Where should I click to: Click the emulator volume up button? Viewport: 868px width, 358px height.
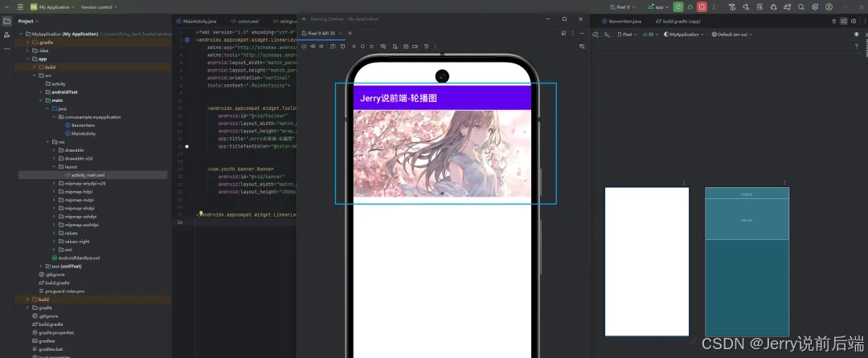point(313,47)
